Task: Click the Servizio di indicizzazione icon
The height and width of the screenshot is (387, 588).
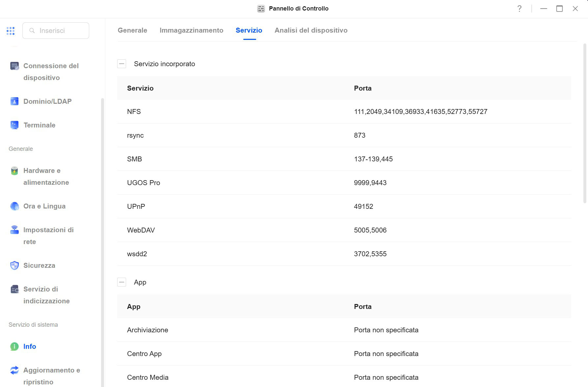Action: [x=14, y=289]
